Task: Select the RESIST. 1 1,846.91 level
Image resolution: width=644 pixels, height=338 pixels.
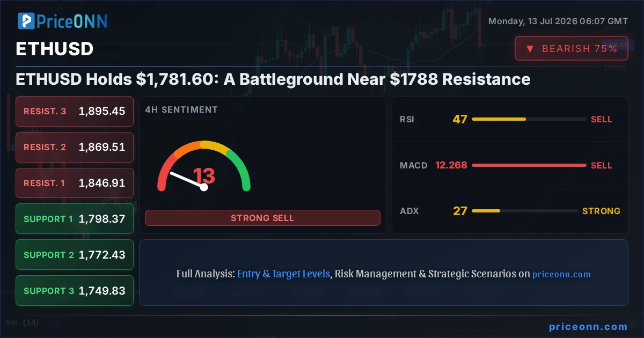Action: [x=75, y=183]
